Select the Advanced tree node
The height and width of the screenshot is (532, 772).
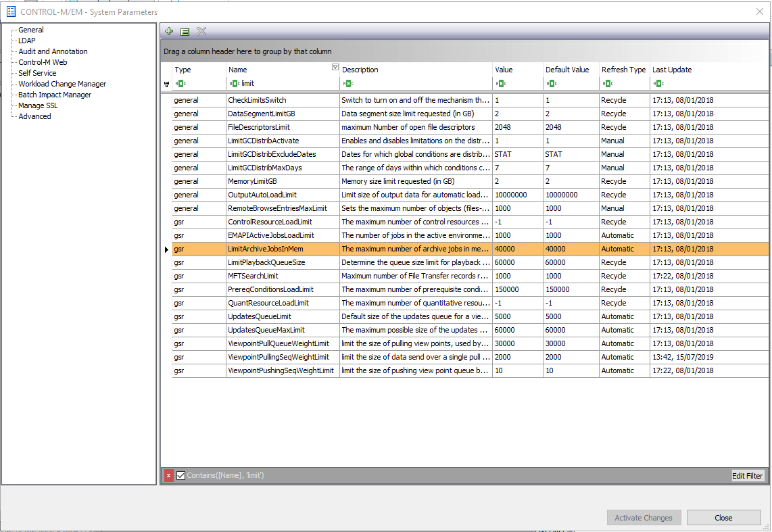coord(34,116)
